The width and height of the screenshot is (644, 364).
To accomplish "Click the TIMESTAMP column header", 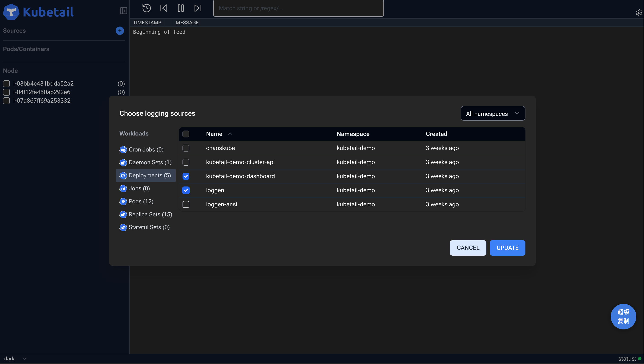I will point(147,23).
